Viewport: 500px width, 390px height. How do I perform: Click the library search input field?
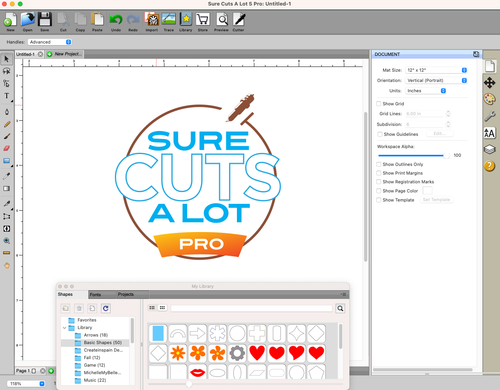tap(252, 308)
